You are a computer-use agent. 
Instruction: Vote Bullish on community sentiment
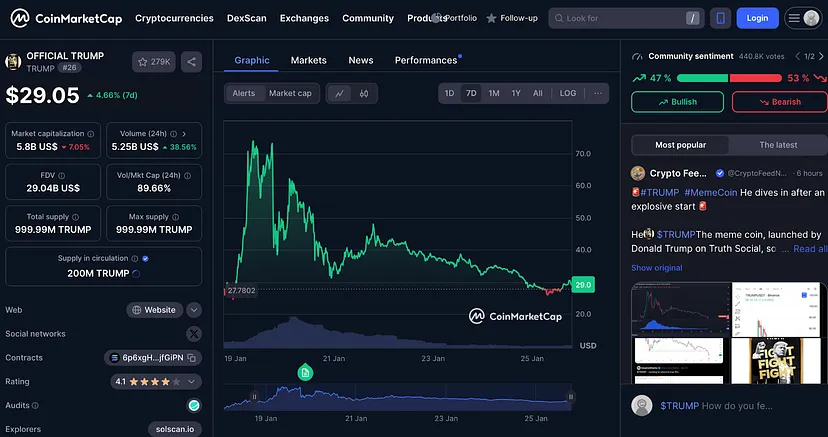coord(678,102)
